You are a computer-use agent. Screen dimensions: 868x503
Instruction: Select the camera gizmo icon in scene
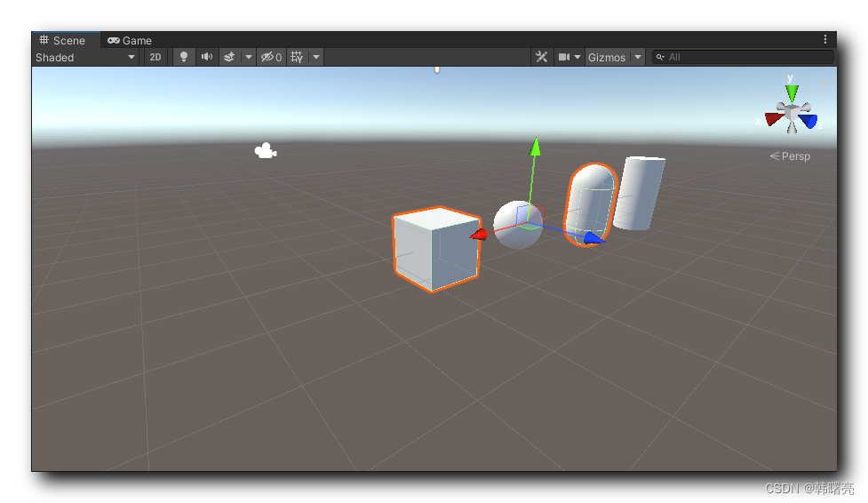tap(266, 151)
